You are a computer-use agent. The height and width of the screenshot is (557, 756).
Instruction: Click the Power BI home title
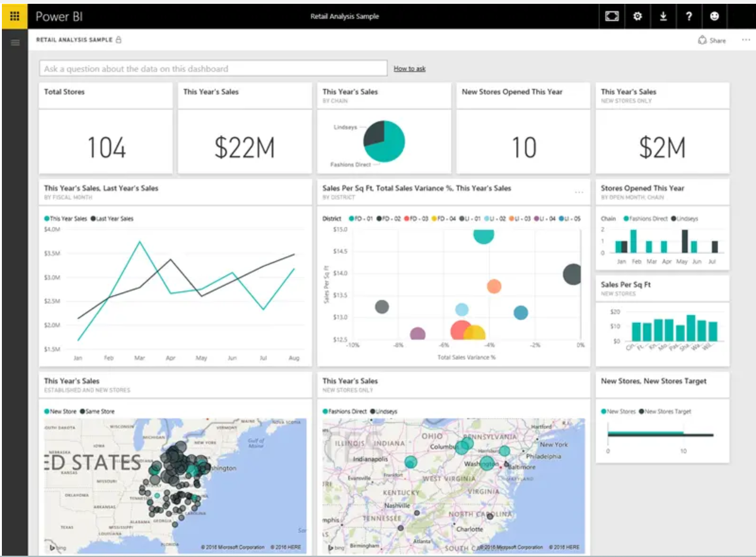click(x=61, y=16)
